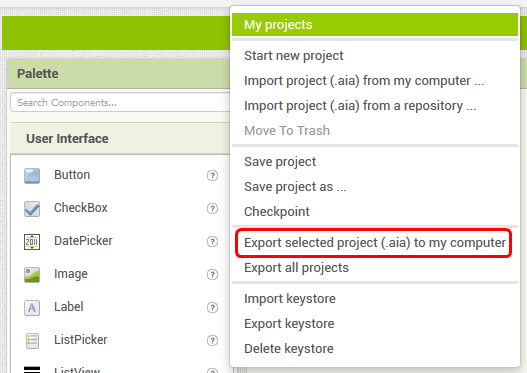The image size is (527, 373).
Task: Open help icon for Image component
Action: coord(212,274)
